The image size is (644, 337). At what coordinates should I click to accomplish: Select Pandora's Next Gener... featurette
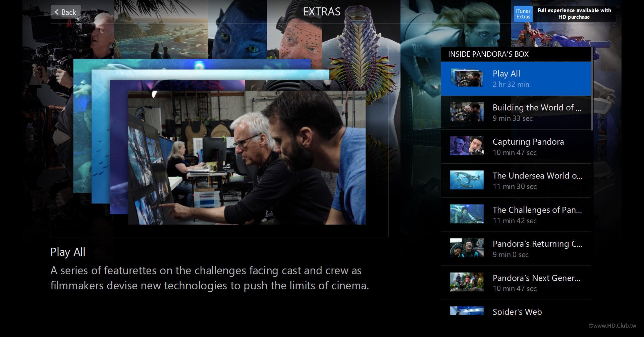click(x=516, y=283)
